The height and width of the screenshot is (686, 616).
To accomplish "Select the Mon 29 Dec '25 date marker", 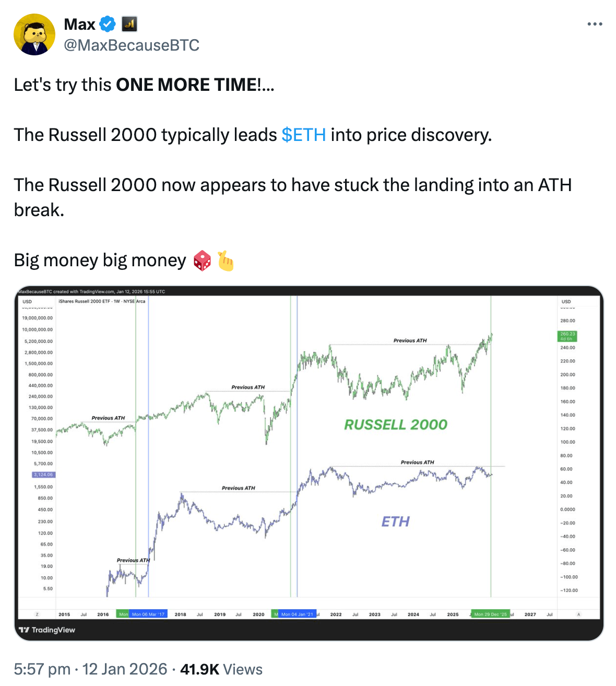I will tap(490, 614).
